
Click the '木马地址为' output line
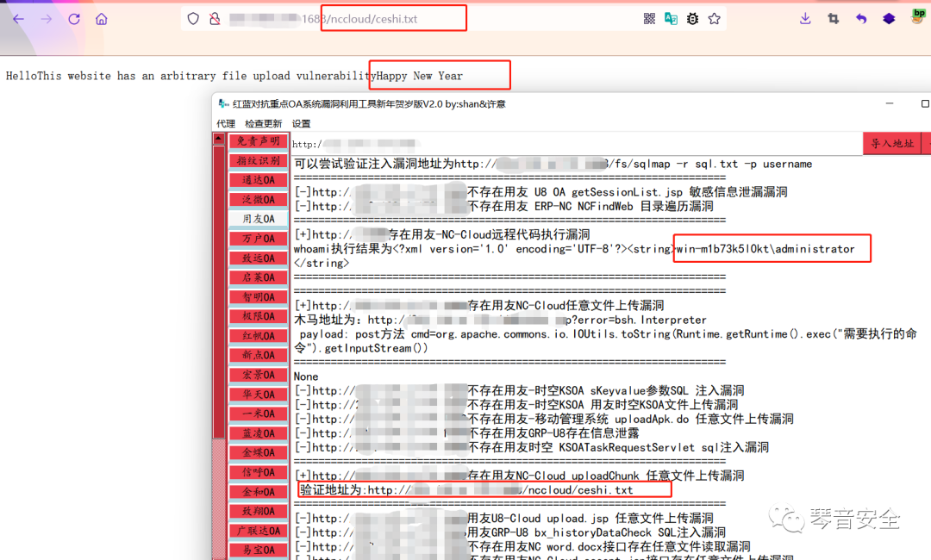click(x=500, y=320)
